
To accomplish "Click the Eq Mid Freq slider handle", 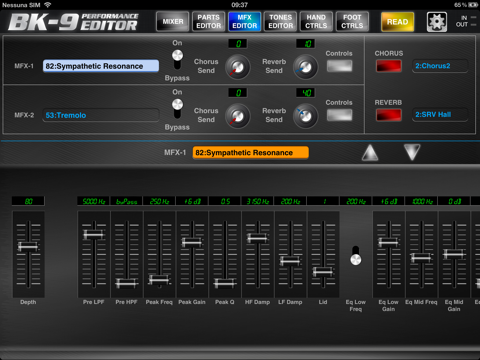I will pos(421,257).
